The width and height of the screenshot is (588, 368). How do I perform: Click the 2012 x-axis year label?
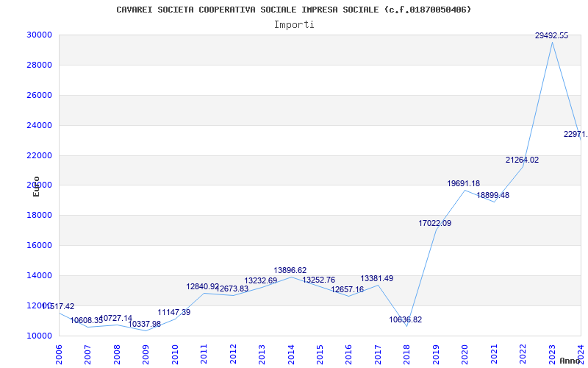tap(233, 355)
